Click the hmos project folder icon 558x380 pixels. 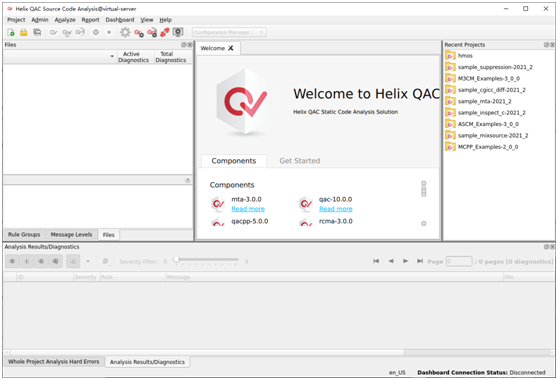[x=450, y=56]
